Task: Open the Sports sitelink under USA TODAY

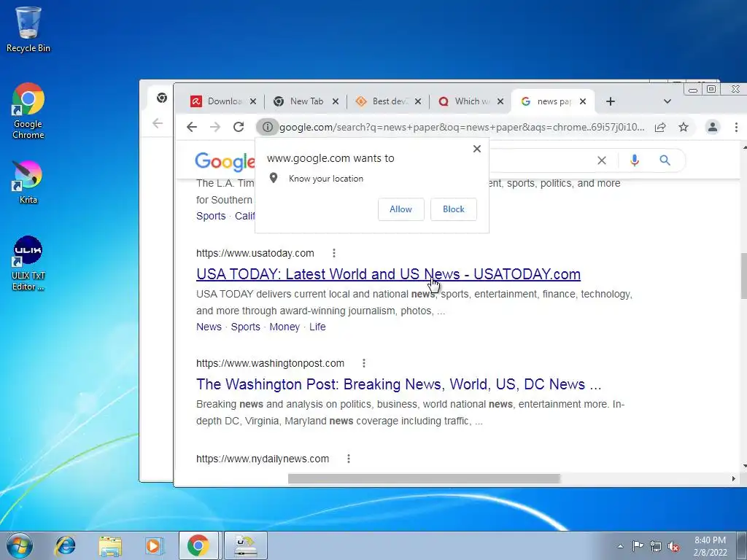Action: pos(245,327)
